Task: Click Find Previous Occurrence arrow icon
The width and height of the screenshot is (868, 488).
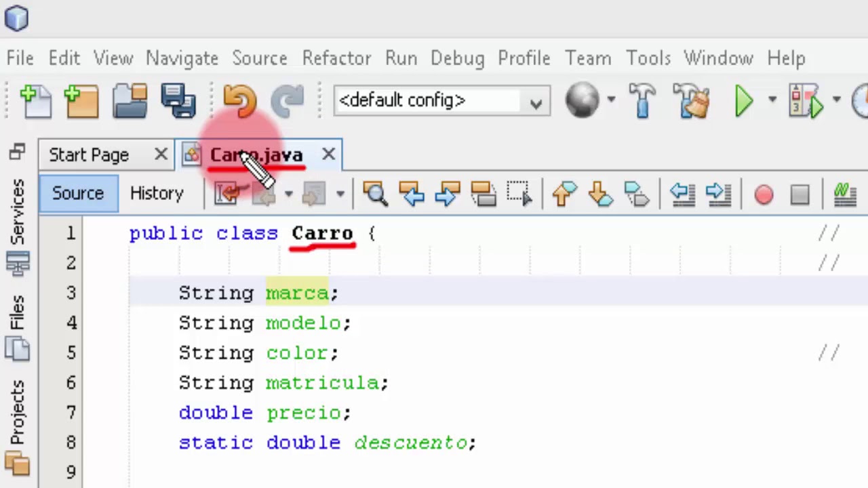Action: pos(412,194)
